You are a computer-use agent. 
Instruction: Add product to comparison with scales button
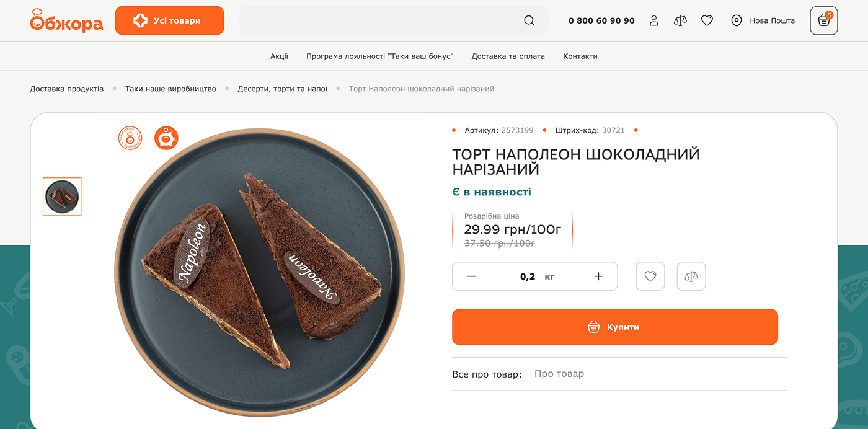point(691,276)
